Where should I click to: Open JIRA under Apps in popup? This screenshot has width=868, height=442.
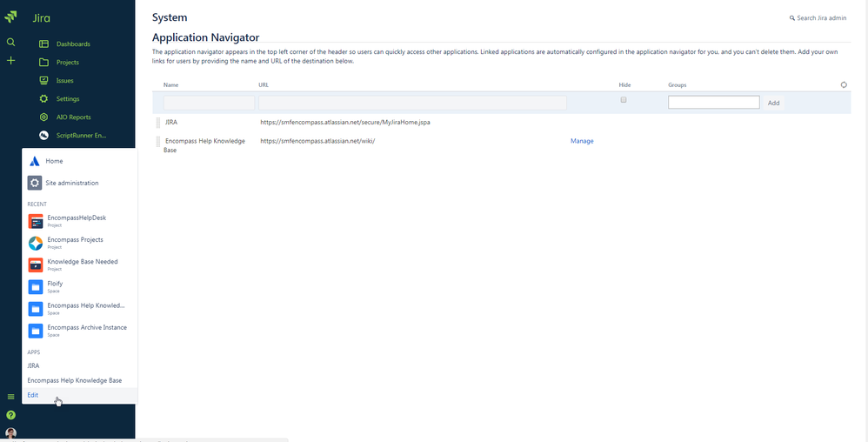coord(33,365)
